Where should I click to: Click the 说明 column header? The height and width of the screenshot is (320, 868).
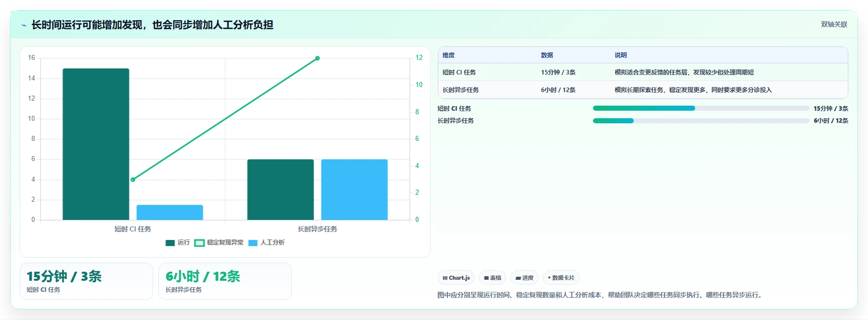pos(621,55)
